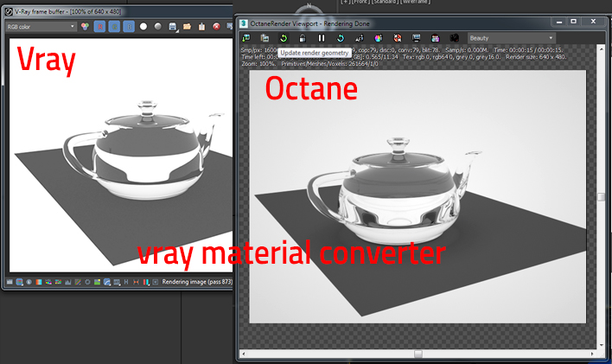
Task: Toggle histogram levels icon in V-Ray bottom bar
Action: 68,282
